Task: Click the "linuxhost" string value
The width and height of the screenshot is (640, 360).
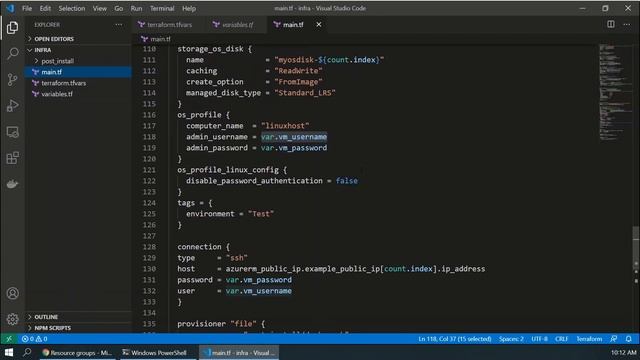Action: click(285, 126)
